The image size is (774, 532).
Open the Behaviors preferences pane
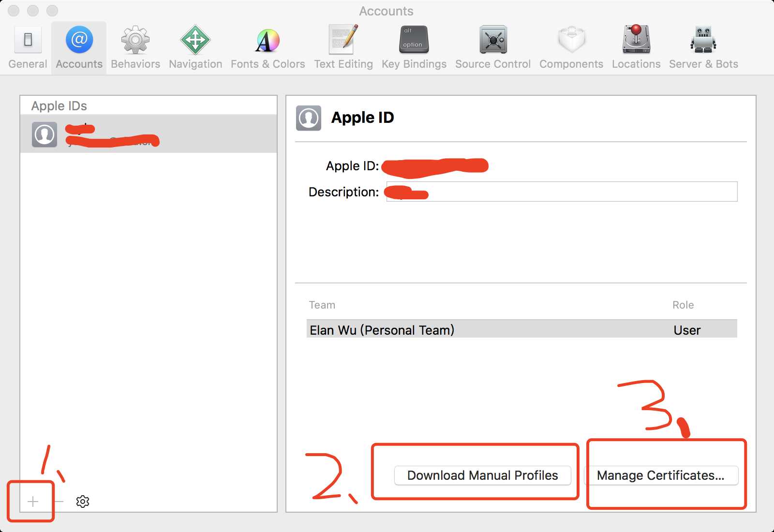point(135,48)
